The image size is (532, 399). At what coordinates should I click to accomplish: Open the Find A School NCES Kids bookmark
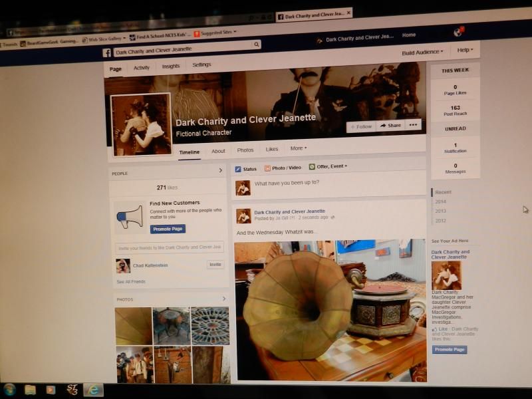click(x=160, y=36)
